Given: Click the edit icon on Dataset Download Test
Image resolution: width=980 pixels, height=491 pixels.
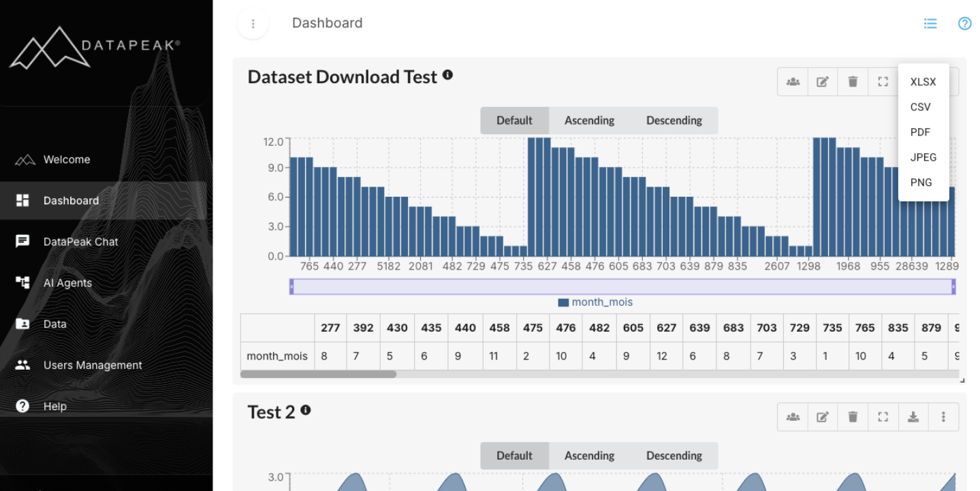Looking at the screenshot, I should pos(822,81).
